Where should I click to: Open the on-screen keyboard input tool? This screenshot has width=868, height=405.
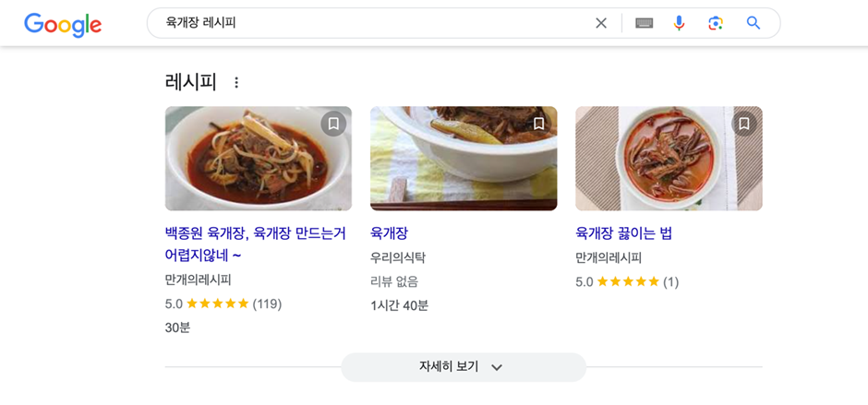coord(645,23)
